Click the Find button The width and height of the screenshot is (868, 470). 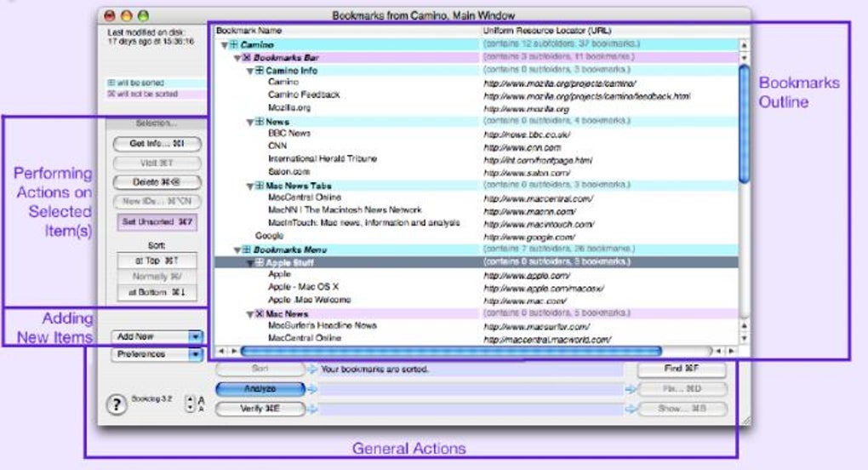682,369
